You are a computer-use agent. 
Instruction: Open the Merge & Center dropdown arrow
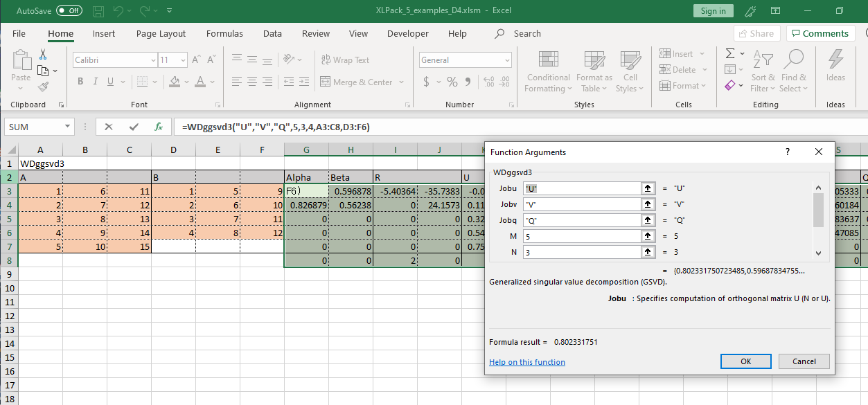coord(401,82)
